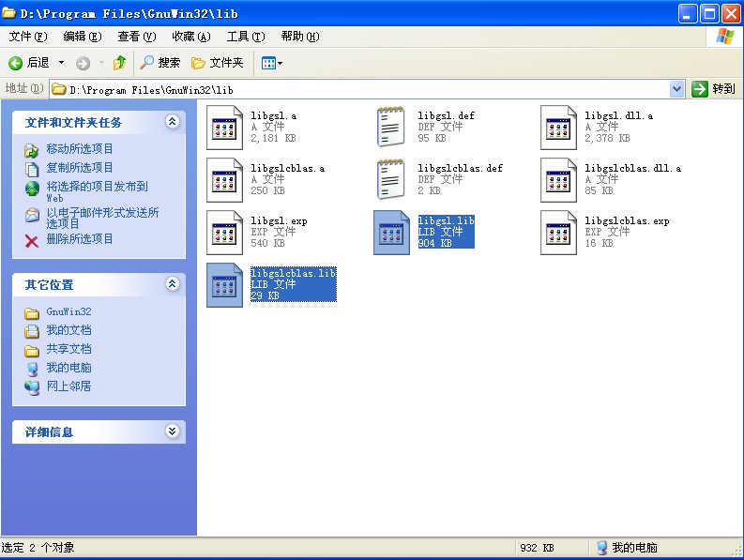
Task: Click the 转到 Go button
Action: click(714, 89)
